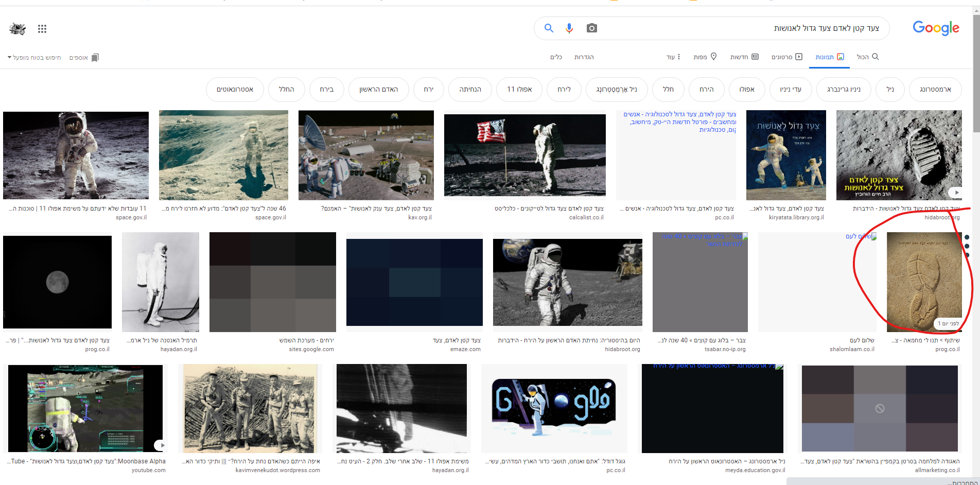This screenshot has width=980, height=485.
Task: Open saved collections via the bookmark icon
Action: [x=95, y=58]
